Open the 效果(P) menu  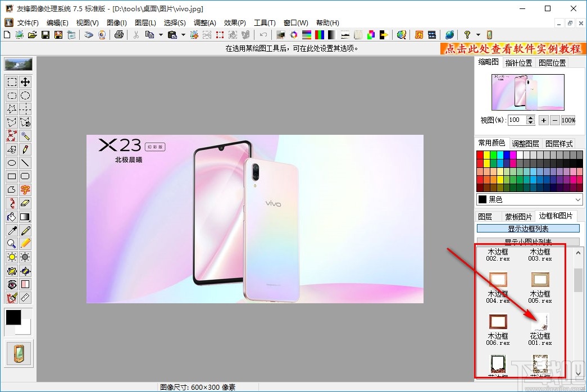pos(235,23)
